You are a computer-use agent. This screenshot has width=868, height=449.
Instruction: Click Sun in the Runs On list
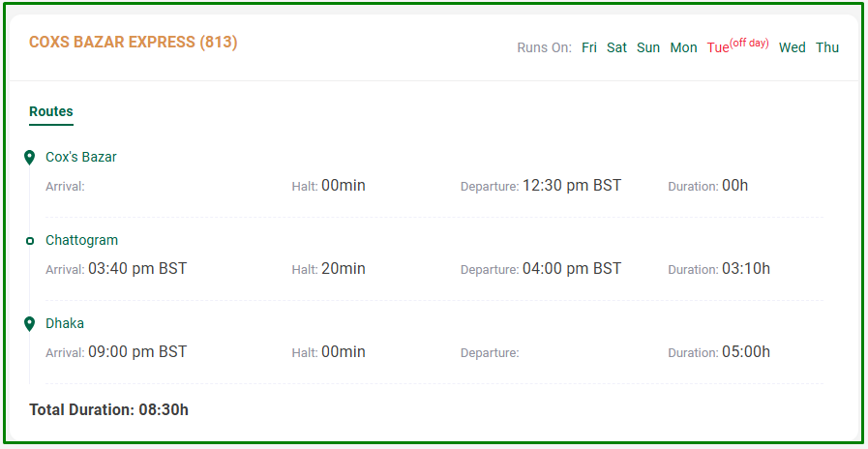(x=648, y=47)
